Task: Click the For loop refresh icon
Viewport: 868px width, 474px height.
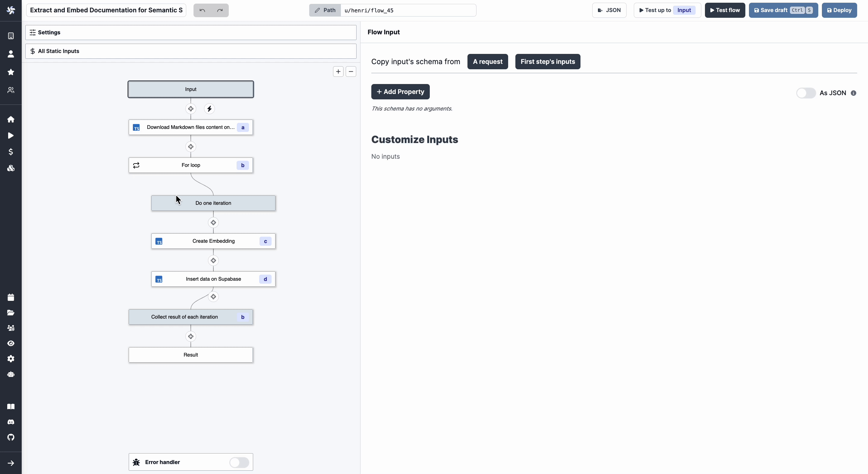Action: coord(136,165)
